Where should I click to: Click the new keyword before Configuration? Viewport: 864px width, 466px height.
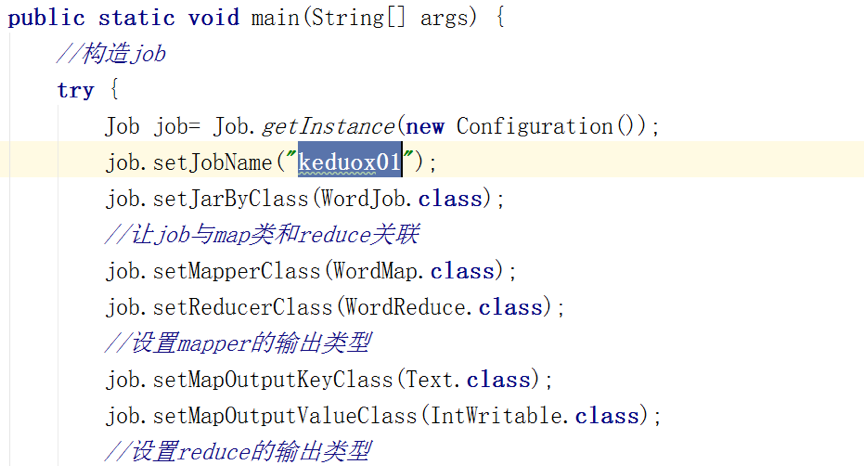tap(425, 127)
